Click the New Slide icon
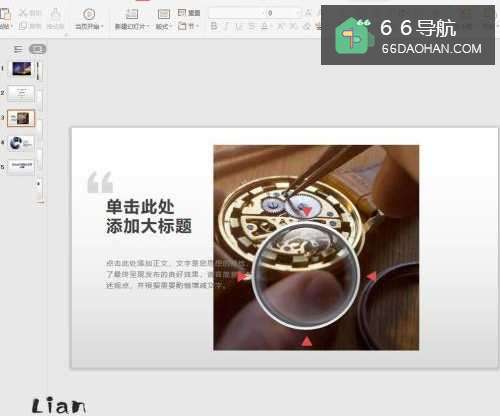500x416 pixels. [x=131, y=14]
